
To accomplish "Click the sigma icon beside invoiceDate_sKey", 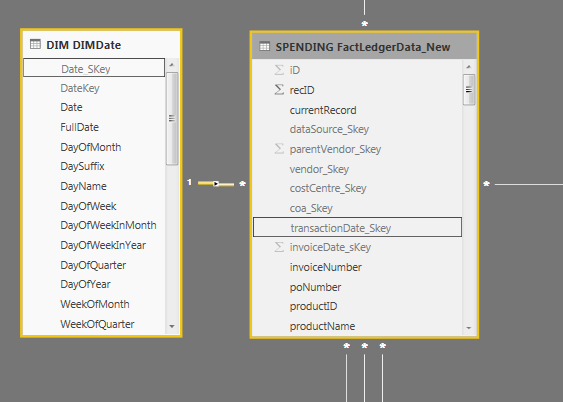I will [279, 247].
